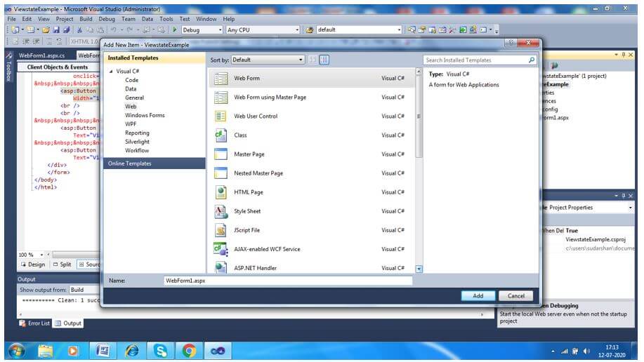Open Solution Explorer from the main toolbar

[x=412, y=29]
